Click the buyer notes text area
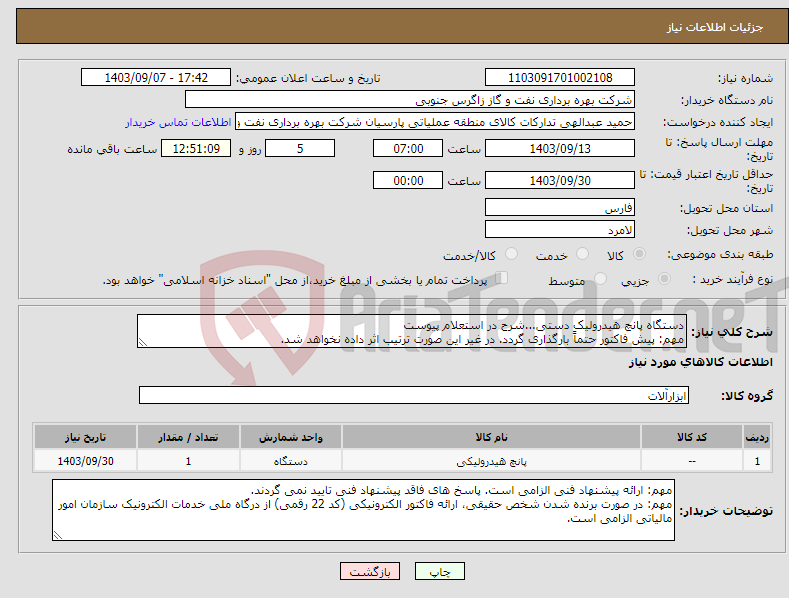Image resolution: width=789 pixels, height=598 pixels. [x=363, y=510]
